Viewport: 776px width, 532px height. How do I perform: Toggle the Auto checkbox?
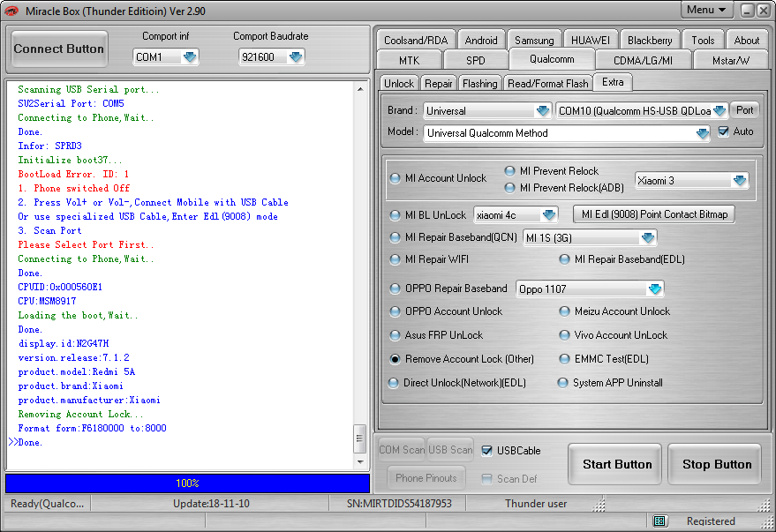pos(724,131)
